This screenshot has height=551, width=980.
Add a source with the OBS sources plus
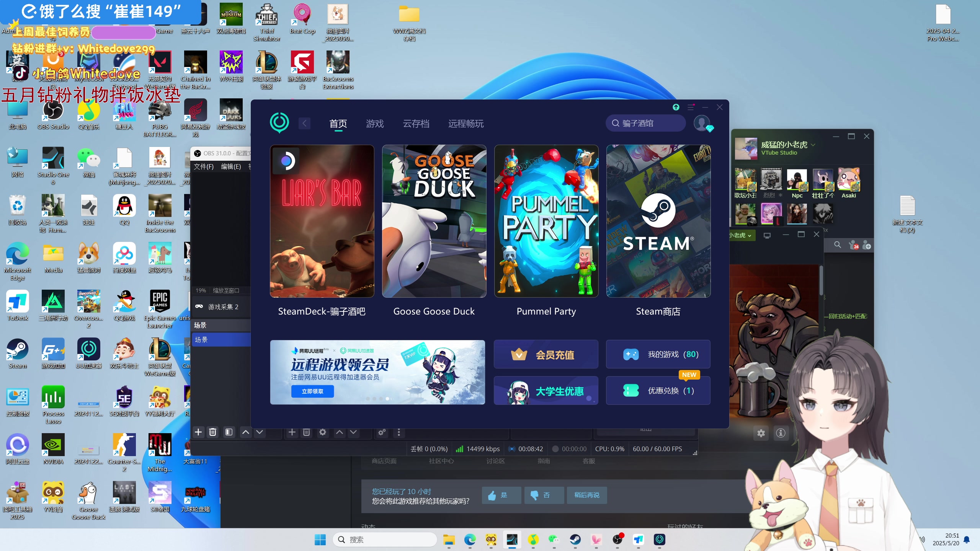point(292,432)
